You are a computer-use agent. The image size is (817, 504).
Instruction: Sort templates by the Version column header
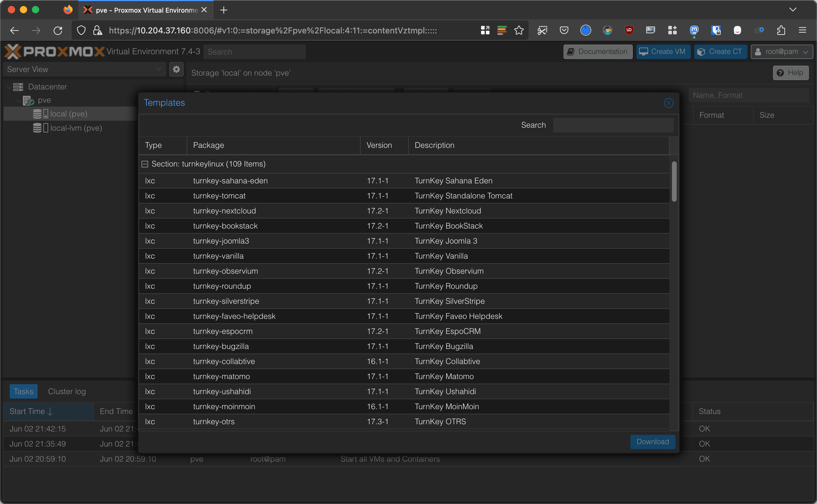tap(384, 145)
